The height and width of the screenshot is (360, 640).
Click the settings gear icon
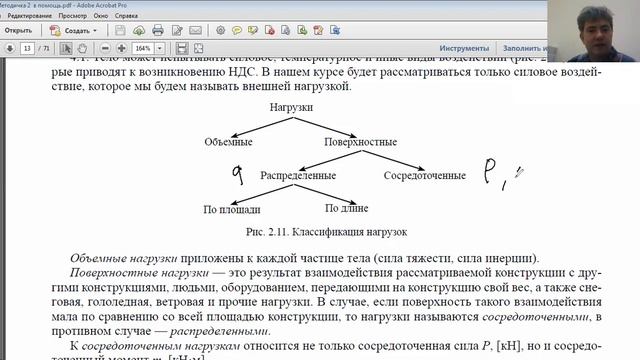point(220,31)
